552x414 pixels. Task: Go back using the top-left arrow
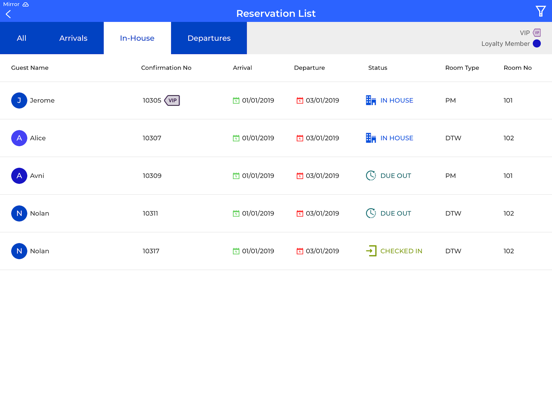click(8, 14)
